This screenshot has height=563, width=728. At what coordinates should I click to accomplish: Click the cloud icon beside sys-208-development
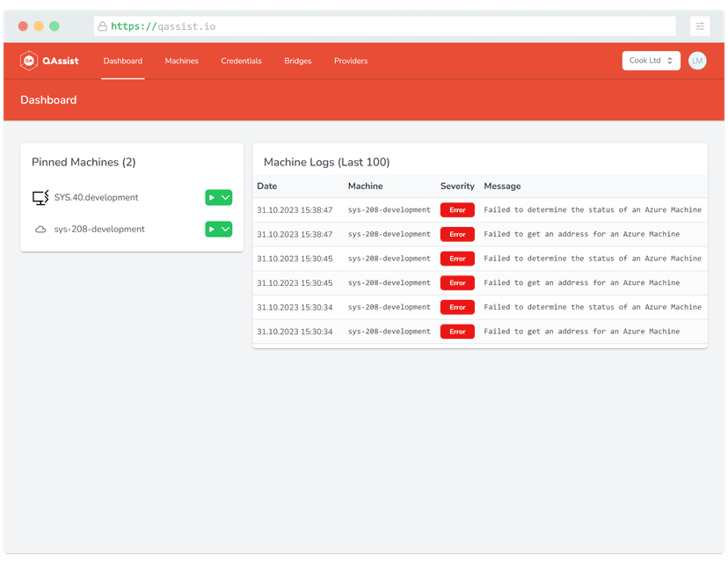[x=40, y=229]
